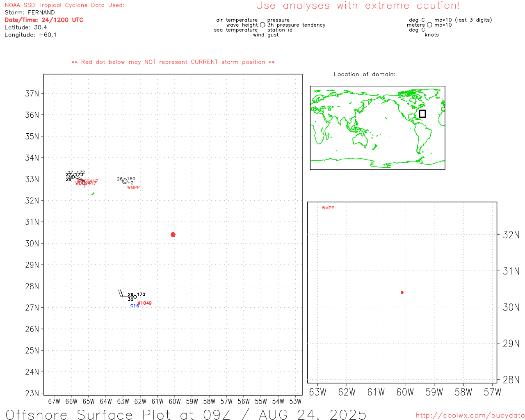The height and width of the screenshot is (420, 525).
Task: Click the 23N latitude label on main map
Action: tap(32, 393)
